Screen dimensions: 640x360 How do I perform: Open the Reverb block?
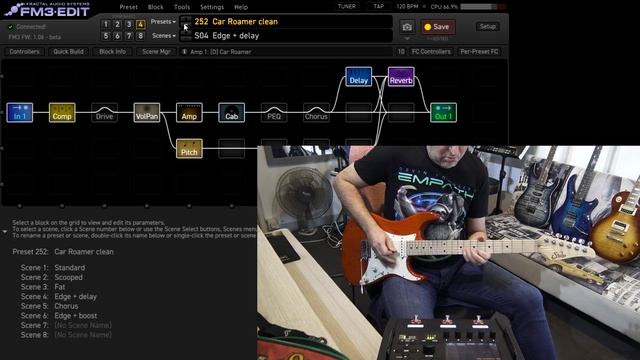point(401,77)
